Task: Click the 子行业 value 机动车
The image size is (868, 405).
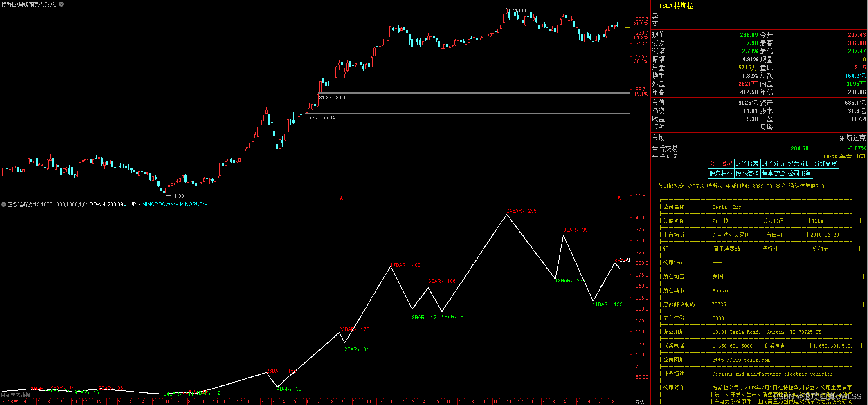Action: coord(820,249)
